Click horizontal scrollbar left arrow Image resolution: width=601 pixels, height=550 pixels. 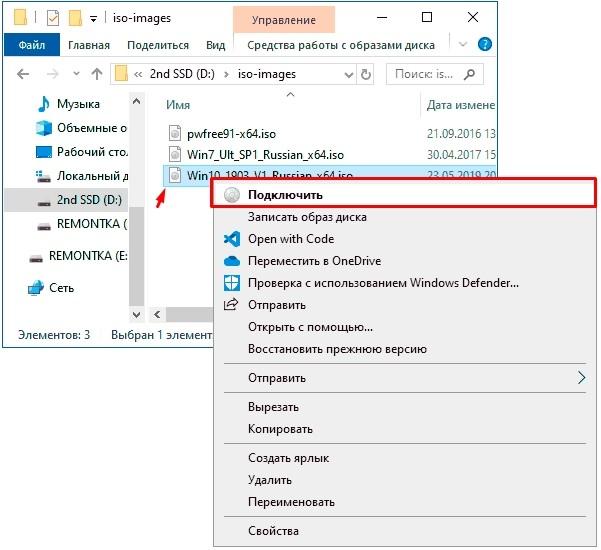[157, 315]
